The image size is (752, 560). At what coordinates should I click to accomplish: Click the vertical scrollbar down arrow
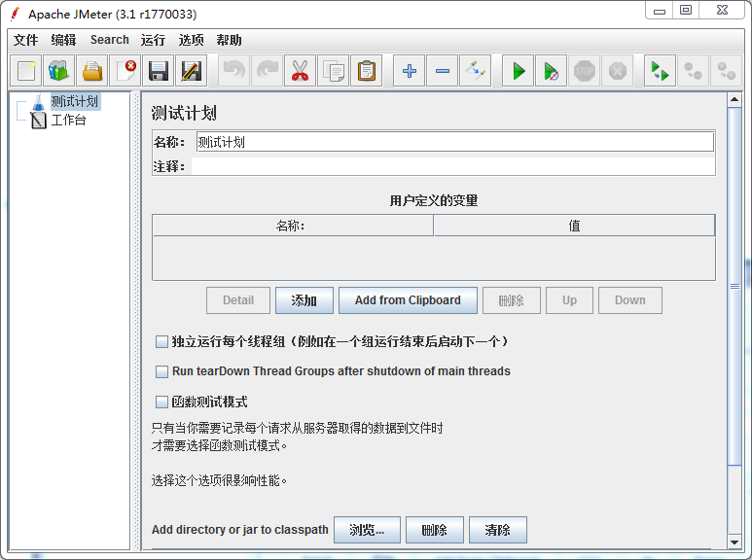click(x=734, y=542)
